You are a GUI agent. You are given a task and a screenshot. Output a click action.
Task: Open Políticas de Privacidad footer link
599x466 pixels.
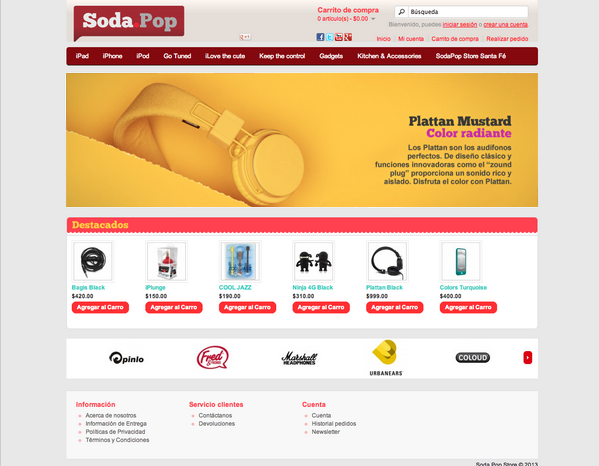(x=115, y=432)
